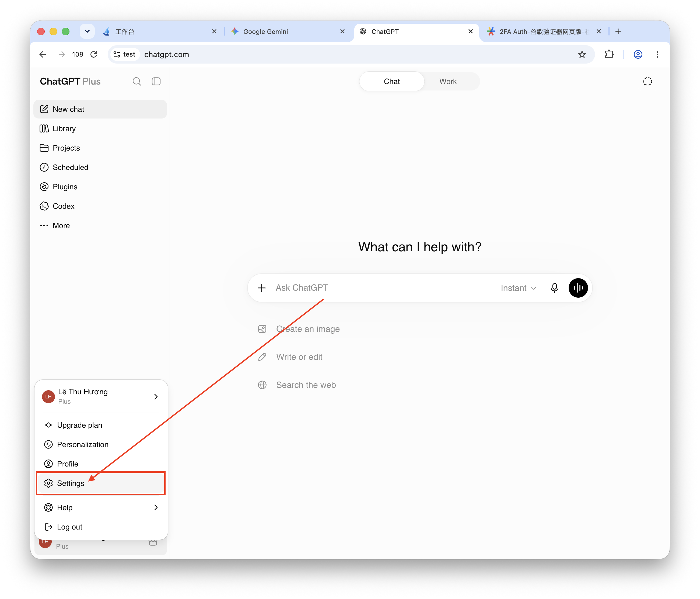Collapse sidebar using the panel icon
The image size is (700, 599).
point(156,81)
